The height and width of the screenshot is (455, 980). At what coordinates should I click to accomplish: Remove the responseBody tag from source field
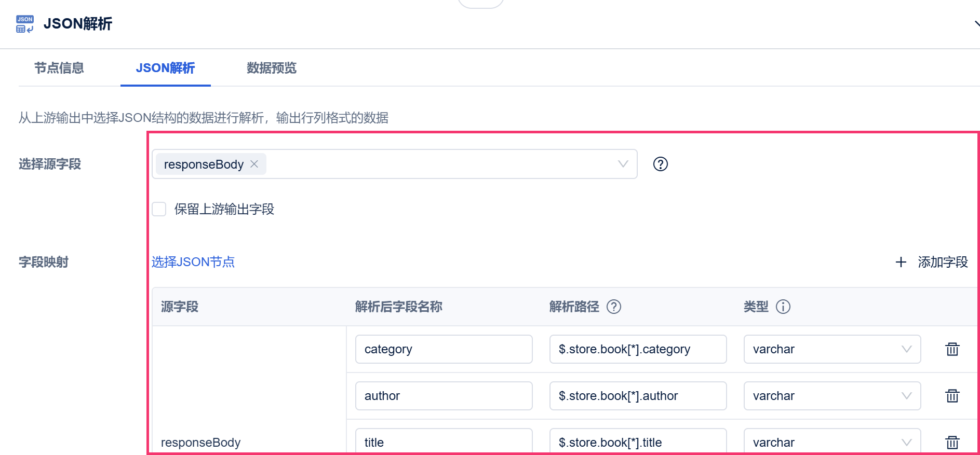tap(254, 164)
